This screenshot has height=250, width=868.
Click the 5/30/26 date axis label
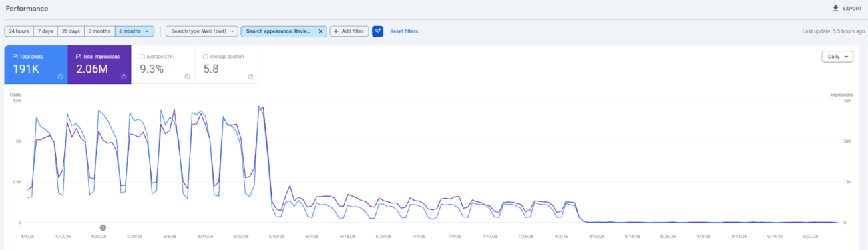276,236
